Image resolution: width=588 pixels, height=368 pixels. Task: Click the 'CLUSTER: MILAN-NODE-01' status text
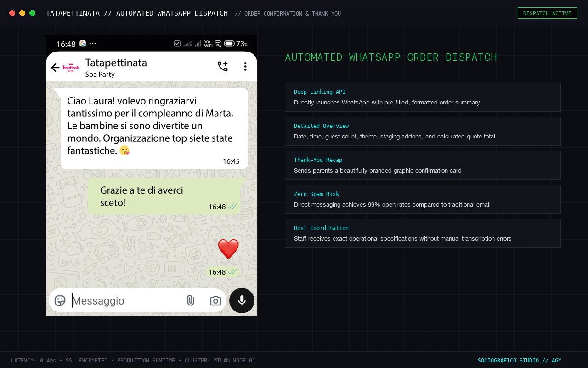pyautogui.click(x=220, y=361)
